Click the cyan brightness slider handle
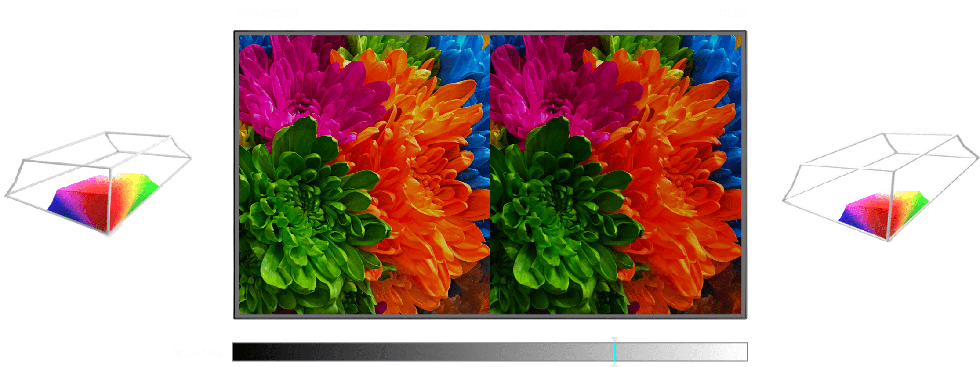Viewport: 980px width, 367px height. click(615, 352)
